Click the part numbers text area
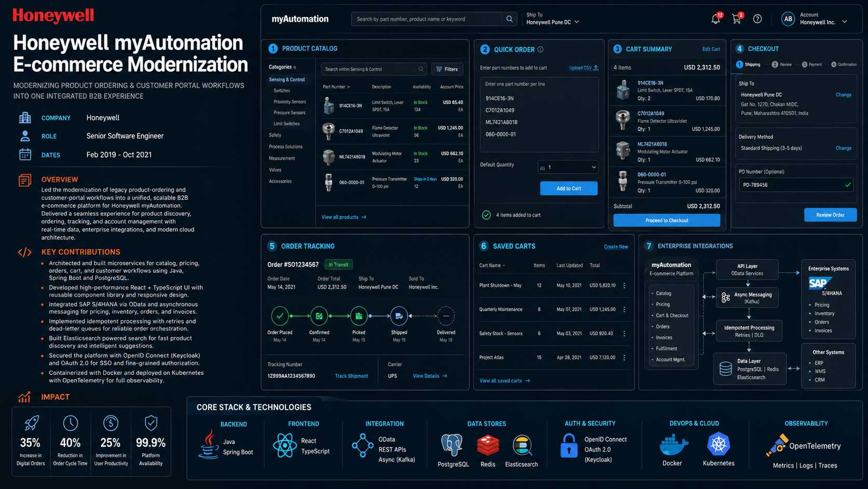Screen dimensions: 868x489 tap(539, 114)
